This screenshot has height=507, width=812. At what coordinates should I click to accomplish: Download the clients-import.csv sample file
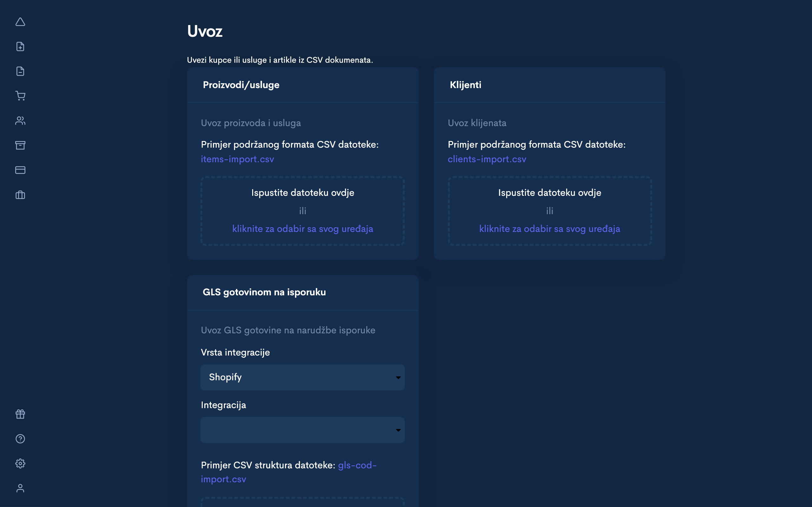(x=487, y=159)
